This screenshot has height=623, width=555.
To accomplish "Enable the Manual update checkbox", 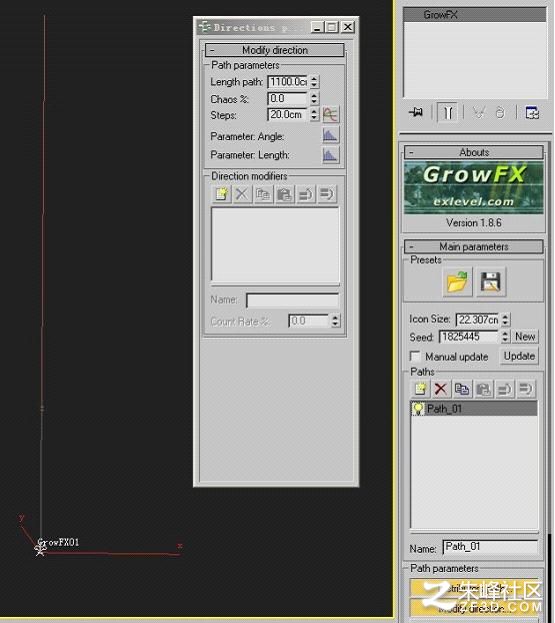I will pyautogui.click(x=415, y=356).
